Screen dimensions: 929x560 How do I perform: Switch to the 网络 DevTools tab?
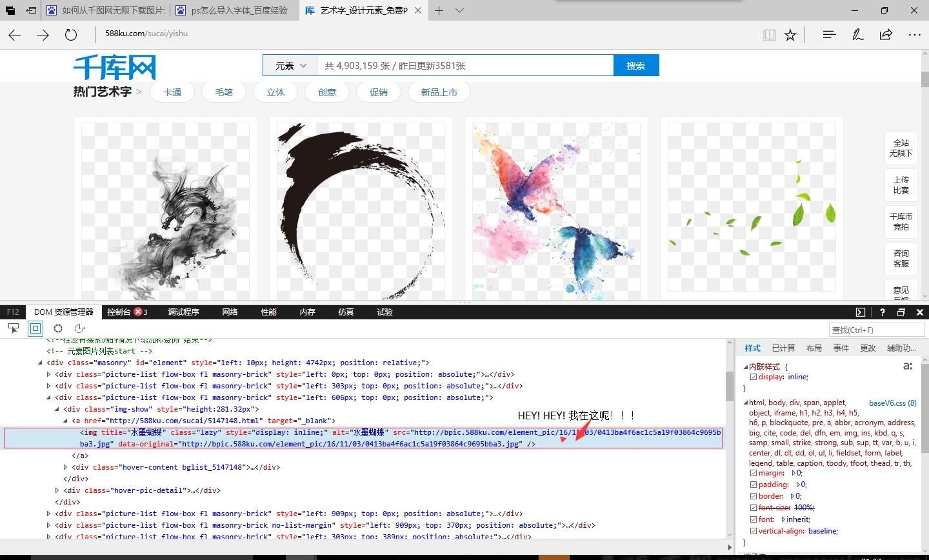tap(230, 312)
